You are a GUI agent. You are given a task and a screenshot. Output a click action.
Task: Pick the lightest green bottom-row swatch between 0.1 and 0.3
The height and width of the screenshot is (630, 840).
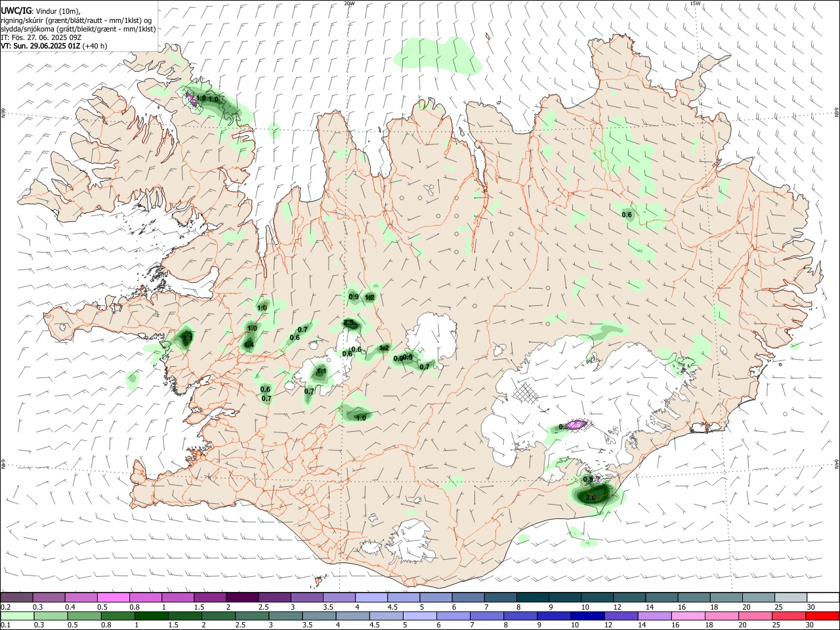(16, 616)
